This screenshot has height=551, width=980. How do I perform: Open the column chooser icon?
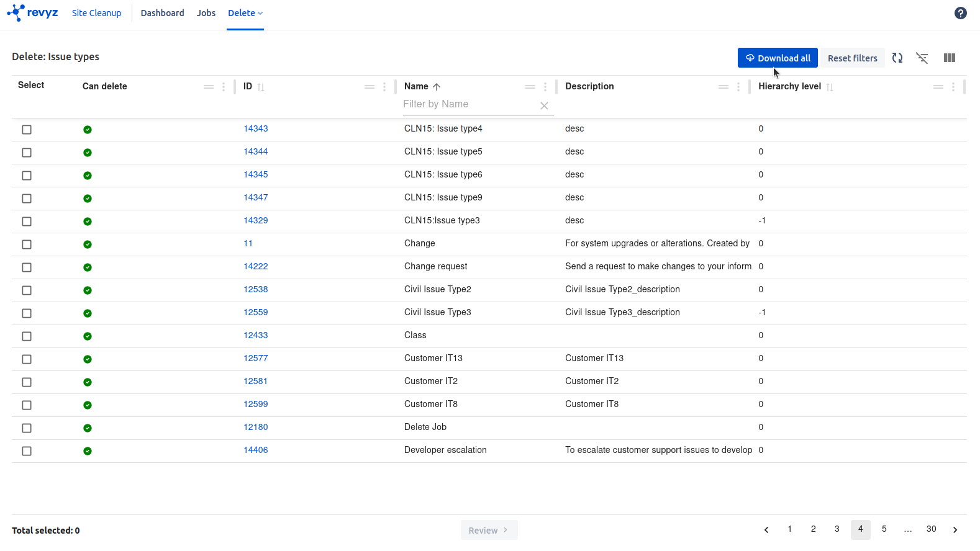pyautogui.click(x=949, y=58)
